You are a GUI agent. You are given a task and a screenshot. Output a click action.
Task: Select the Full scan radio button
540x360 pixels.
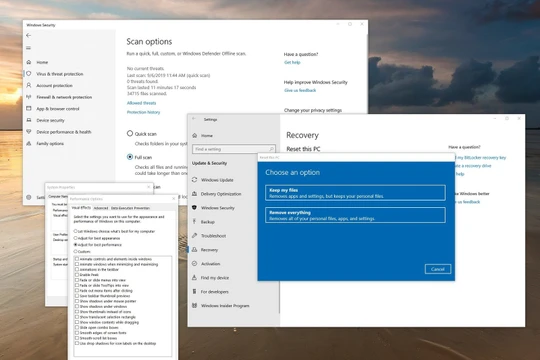tap(130, 157)
